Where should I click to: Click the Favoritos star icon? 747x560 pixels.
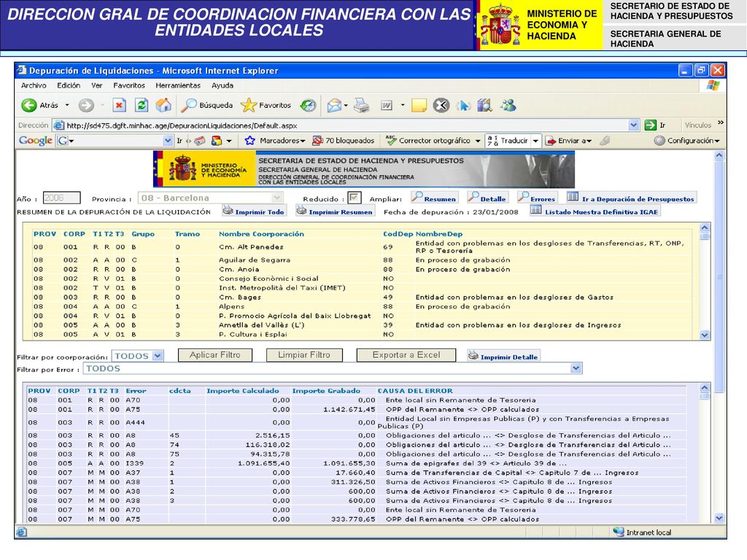click(248, 105)
